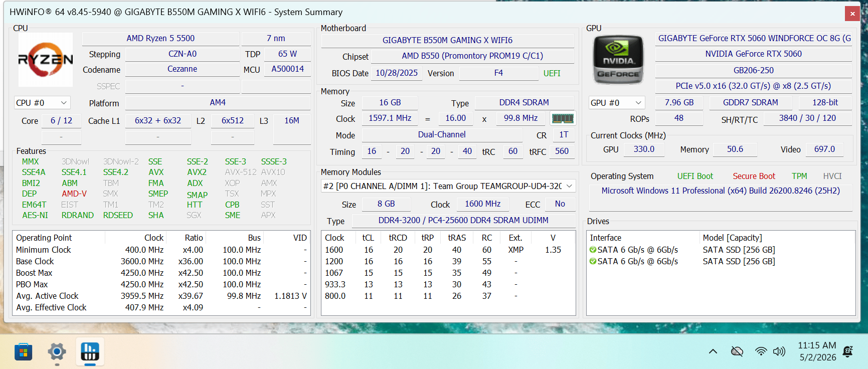Click the taskbar clock 11:15 AM

tap(817, 345)
